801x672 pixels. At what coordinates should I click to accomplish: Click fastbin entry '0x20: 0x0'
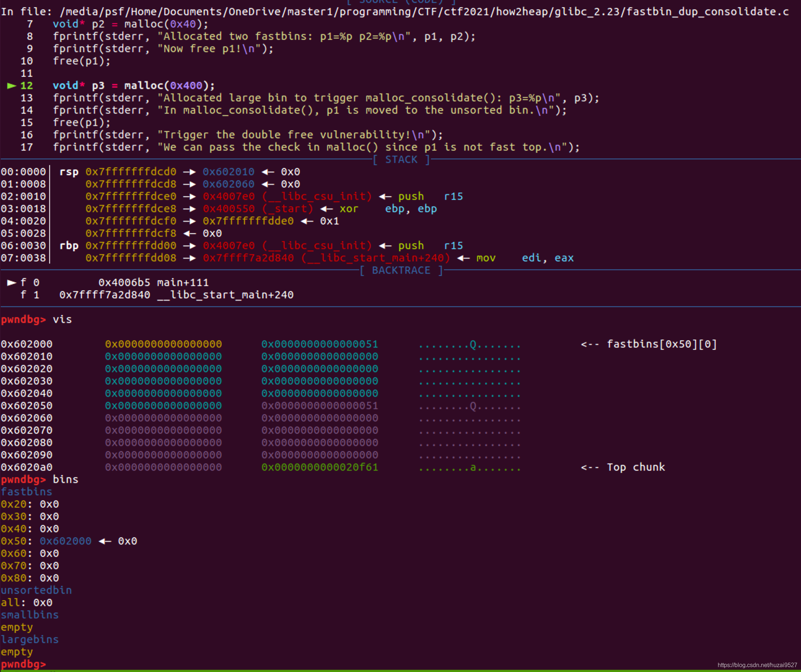tap(30, 504)
